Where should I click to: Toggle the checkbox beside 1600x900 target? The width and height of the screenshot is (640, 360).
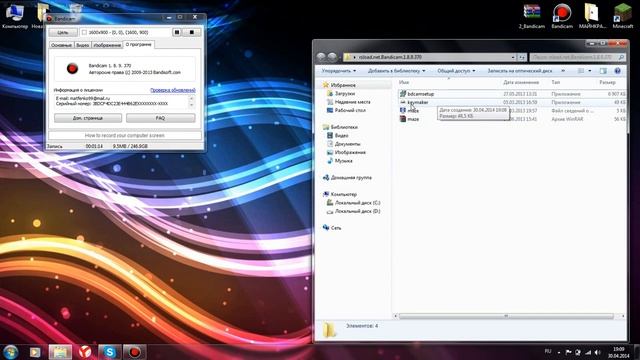coord(84,32)
